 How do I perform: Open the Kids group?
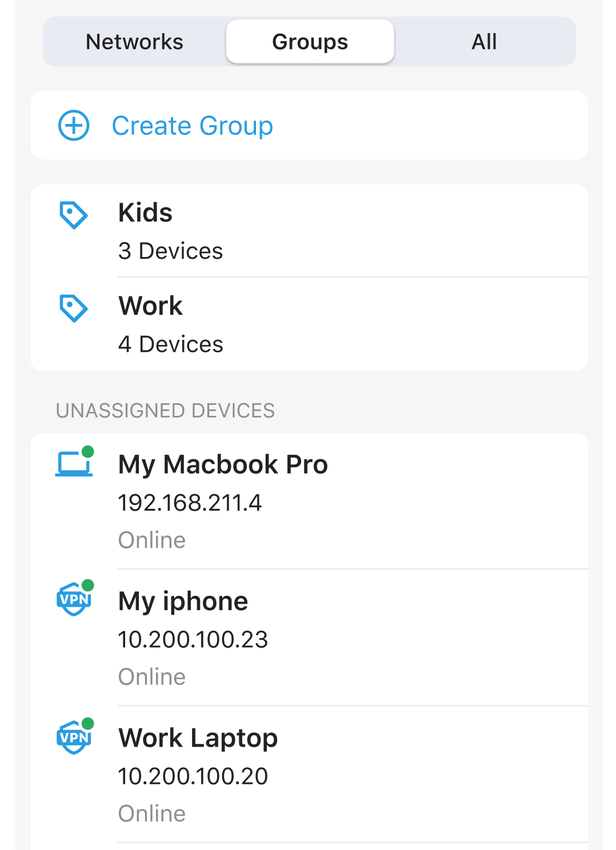click(309, 231)
